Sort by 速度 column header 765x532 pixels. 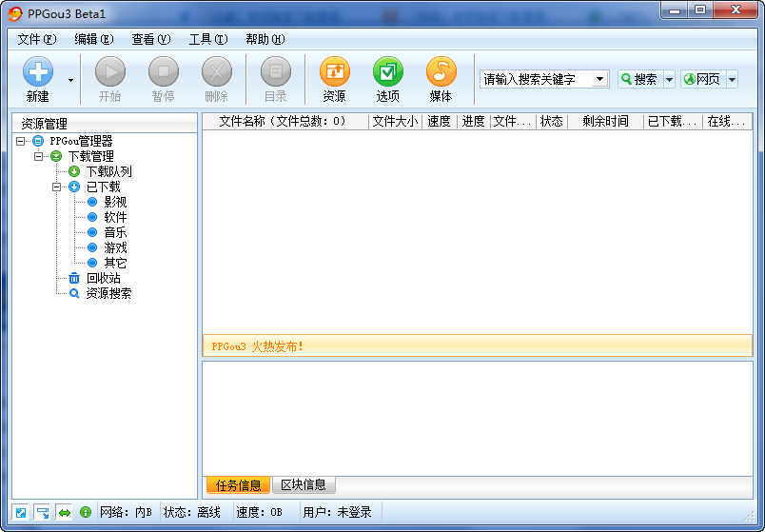pyautogui.click(x=439, y=122)
